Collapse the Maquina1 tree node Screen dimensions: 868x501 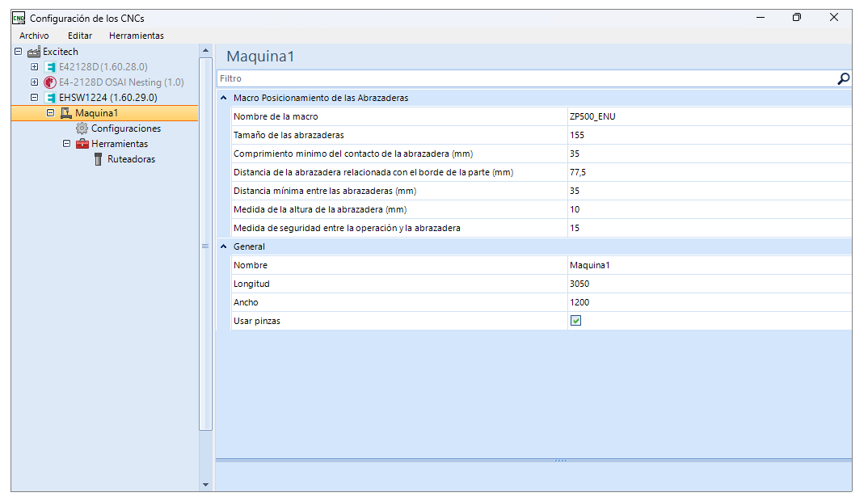50,113
